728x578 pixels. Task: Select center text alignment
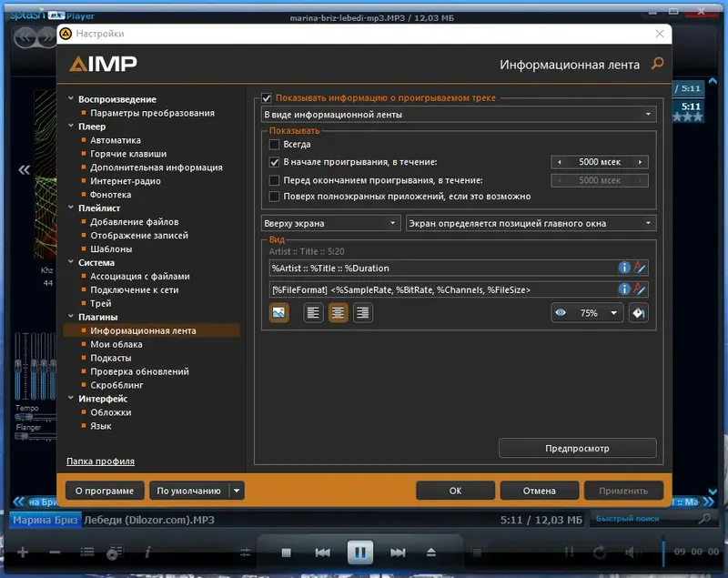[x=338, y=312]
